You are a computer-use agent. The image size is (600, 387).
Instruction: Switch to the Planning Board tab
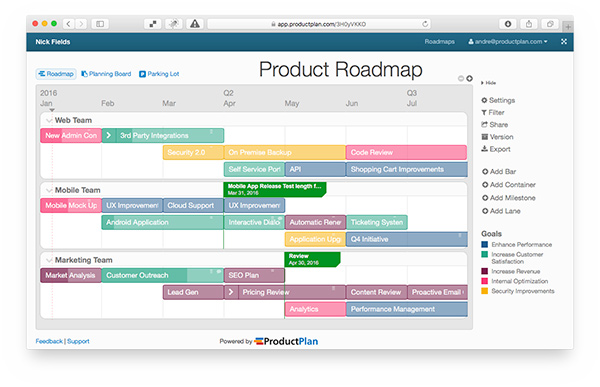click(106, 74)
